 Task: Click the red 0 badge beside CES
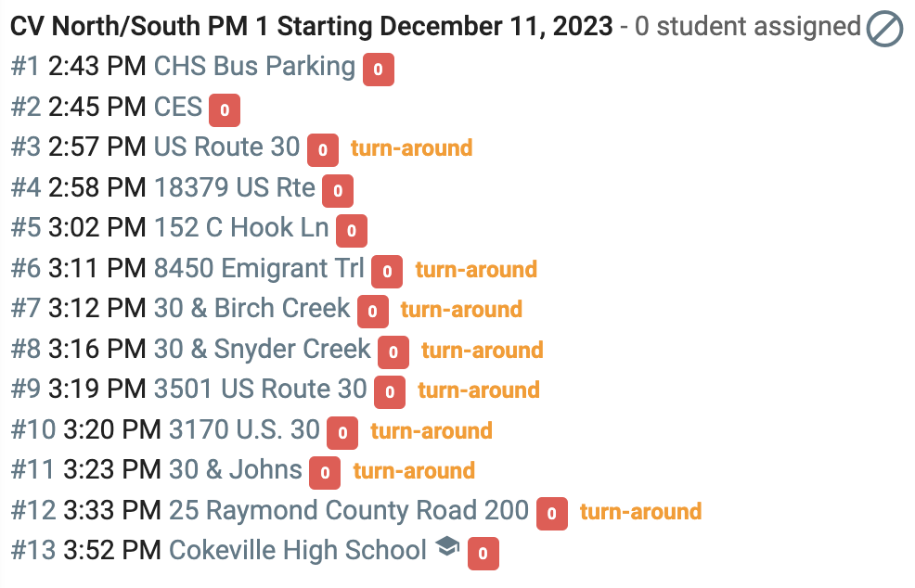pyautogui.click(x=225, y=109)
